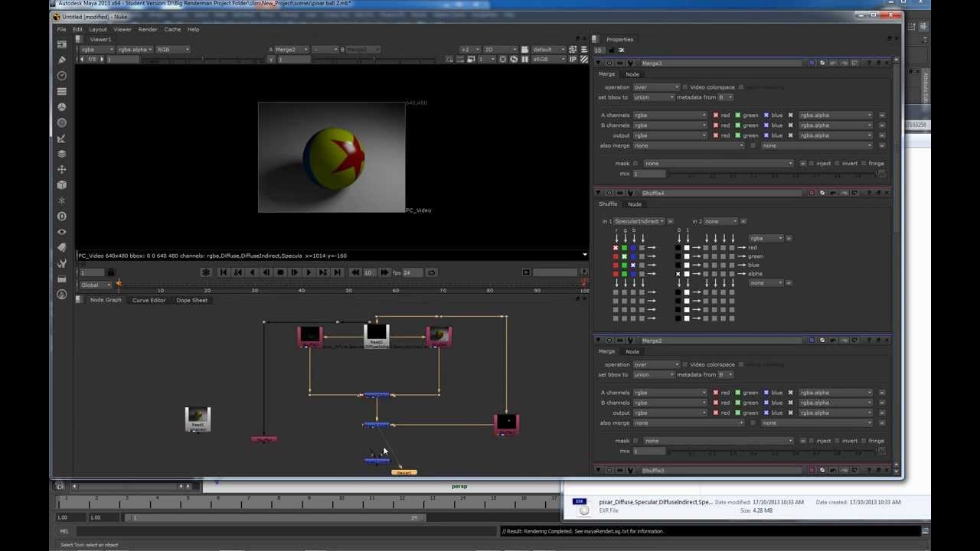Toggle red A channel in Merge3
This screenshot has width=980, height=551.
(716, 115)
